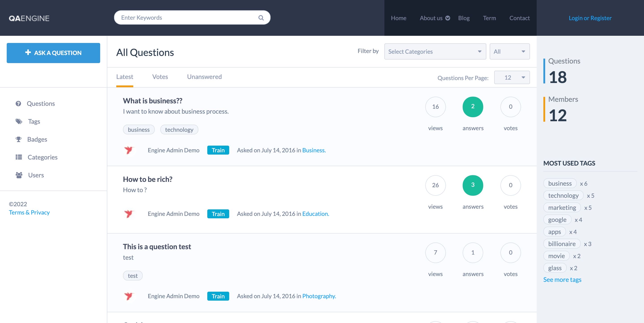Open Categories via the list icon
The width and height of the screenshot is (644, 323).
click(18, 157)
